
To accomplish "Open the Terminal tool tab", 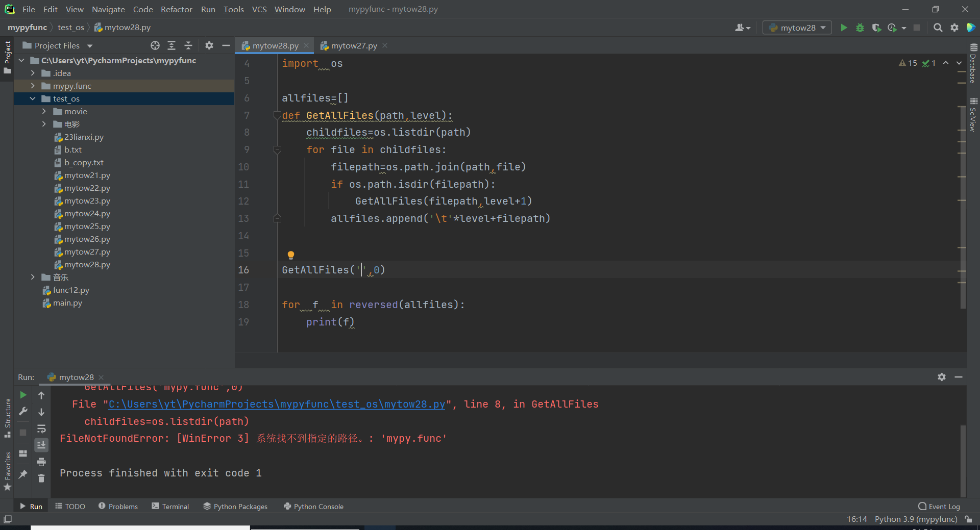I will (170, 507).
